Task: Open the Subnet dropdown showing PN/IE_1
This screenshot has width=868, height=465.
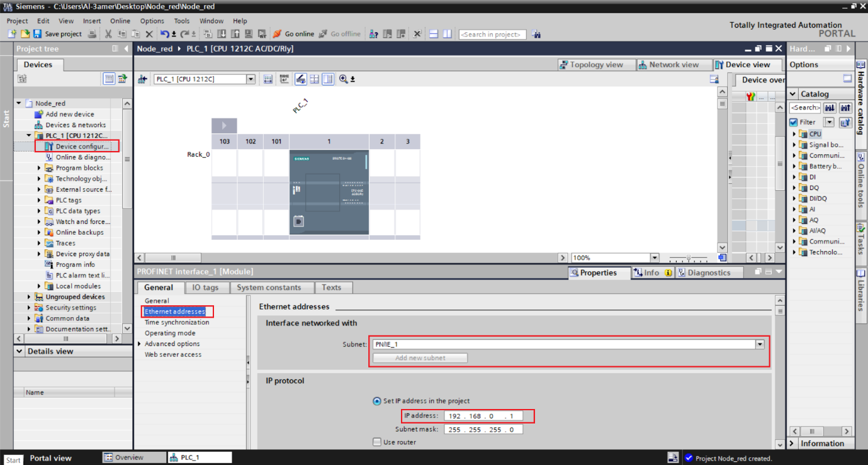Action: click(x=759, y=344)
